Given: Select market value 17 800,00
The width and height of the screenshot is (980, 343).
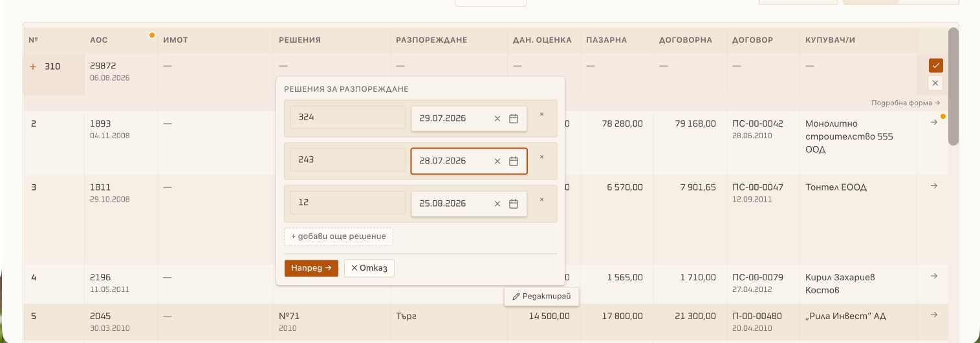Looking at the screenshot, I should pyautogui.click(x=622, y=316).
